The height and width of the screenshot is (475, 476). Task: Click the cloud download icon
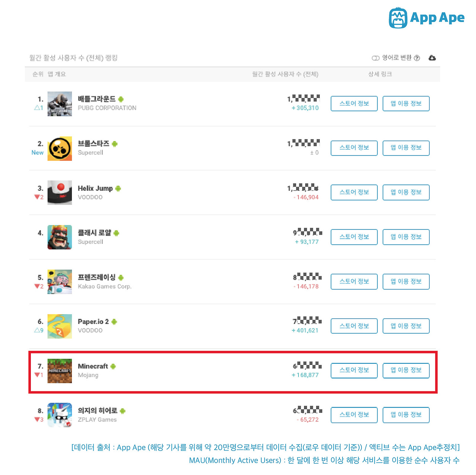pos(432,58)
